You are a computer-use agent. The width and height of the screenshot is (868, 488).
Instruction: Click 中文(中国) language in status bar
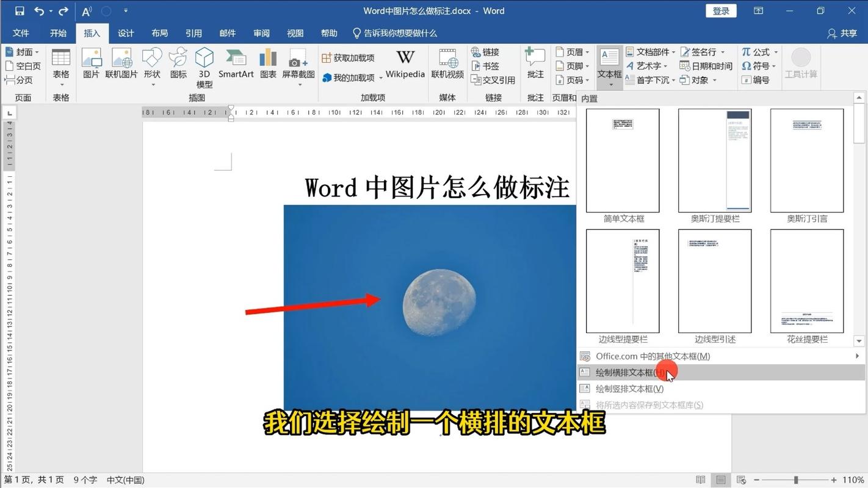click(125, 480)
